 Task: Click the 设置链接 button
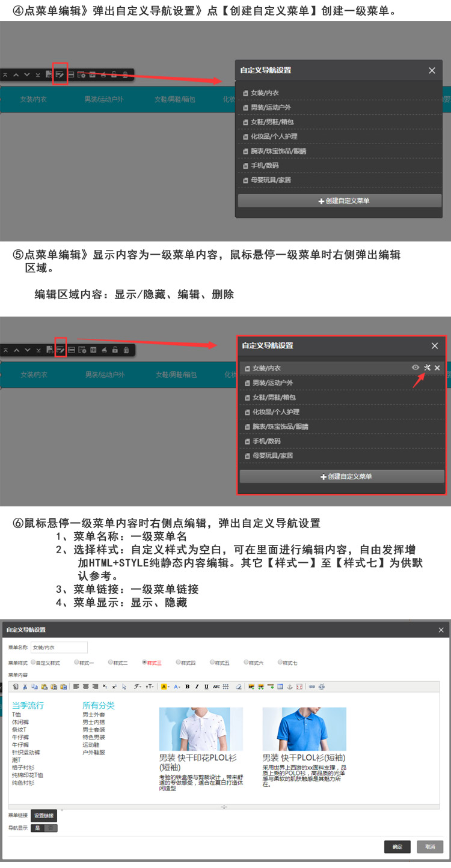point(43,816)
